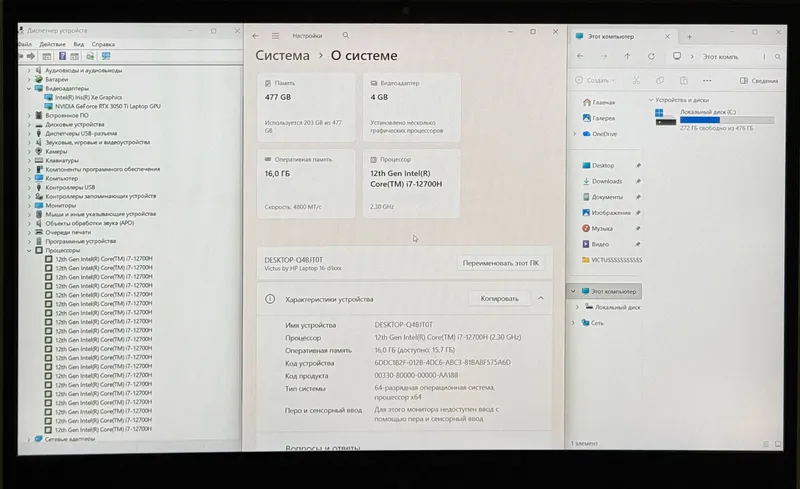The width and height of the screenshot is (800, 489).
Task: Go back using Settings back arrow
Action: 256,36
